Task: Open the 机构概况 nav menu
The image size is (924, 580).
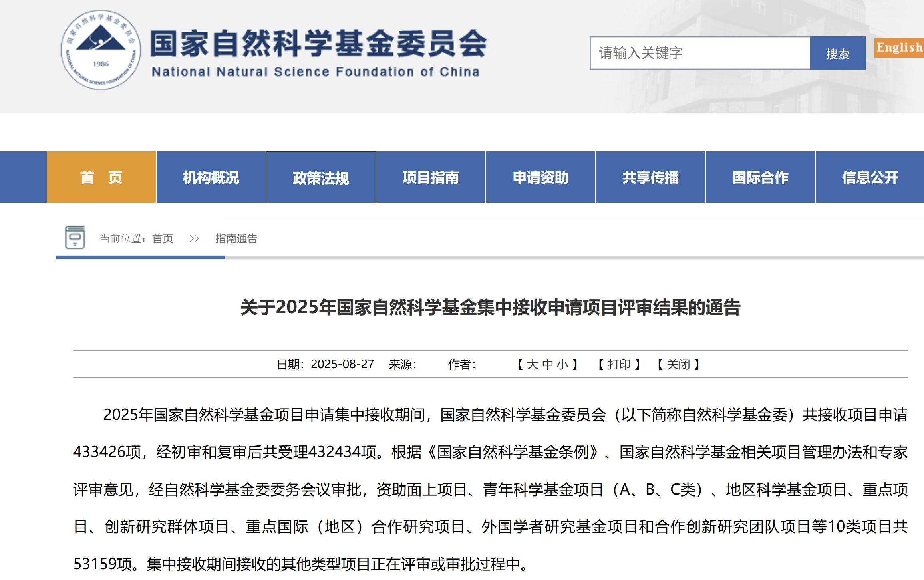Action: [211, 177]
